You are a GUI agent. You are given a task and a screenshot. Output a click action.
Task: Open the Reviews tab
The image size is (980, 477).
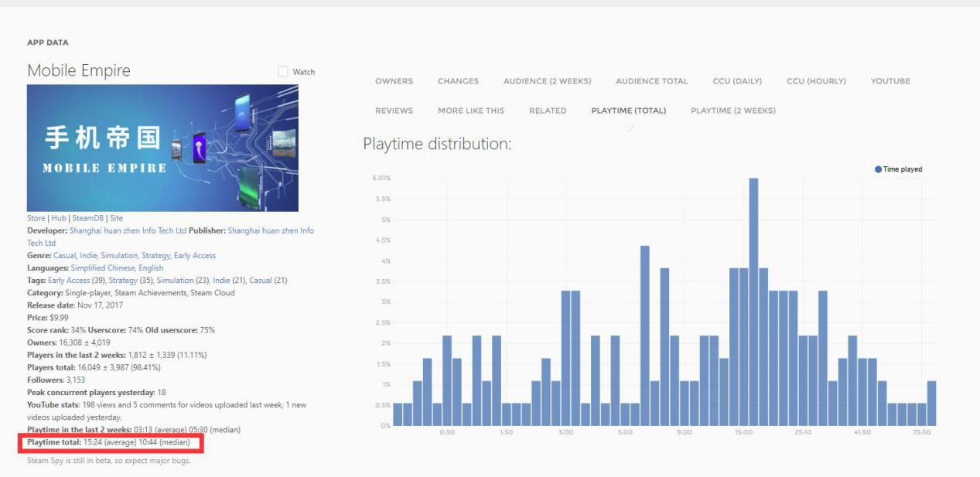(394, 111)
